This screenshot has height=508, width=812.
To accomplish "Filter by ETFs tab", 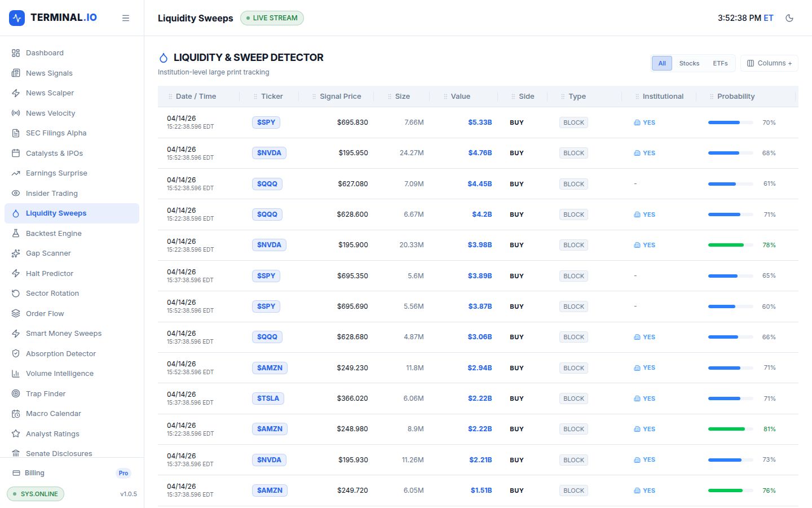I will click(x=720, y=63).
